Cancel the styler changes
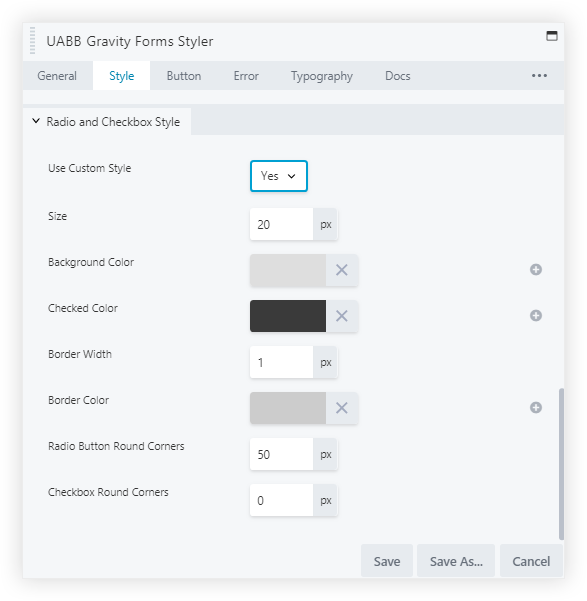The width and height of the screenshot is (587, 601). (x=531, y=562)
